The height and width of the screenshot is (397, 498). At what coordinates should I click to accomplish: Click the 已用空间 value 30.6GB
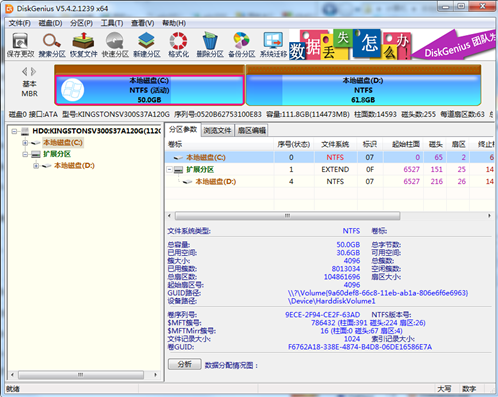tap(348, 253)
